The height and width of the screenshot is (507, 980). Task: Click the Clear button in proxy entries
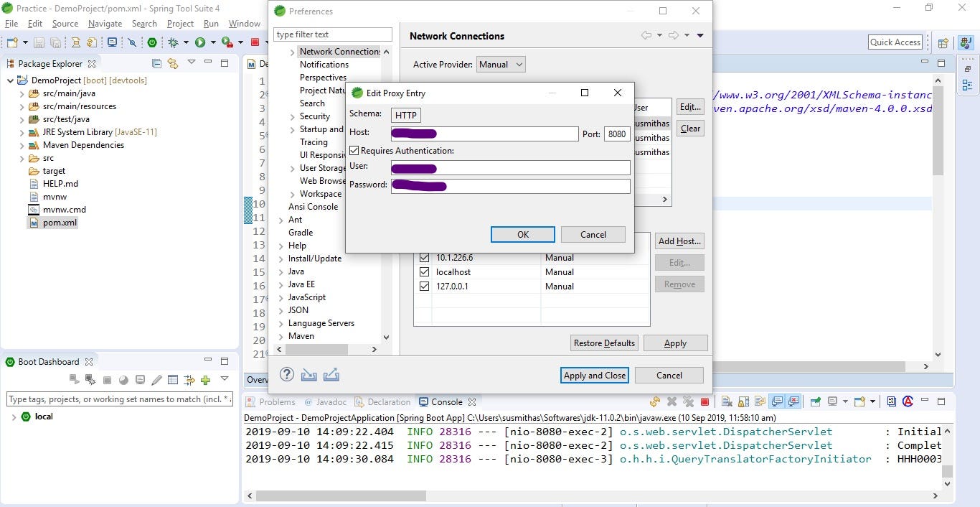[691, 129]
